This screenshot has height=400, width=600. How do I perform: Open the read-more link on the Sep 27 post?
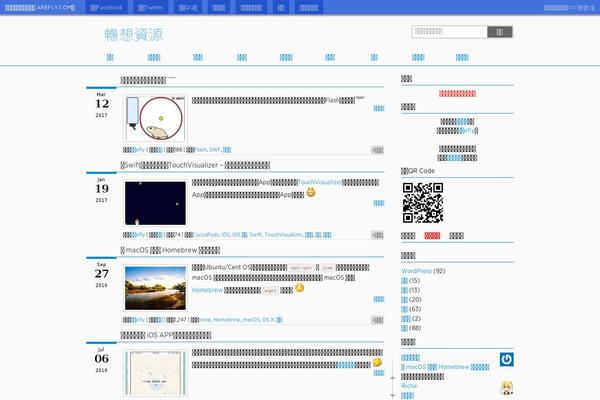378,299
